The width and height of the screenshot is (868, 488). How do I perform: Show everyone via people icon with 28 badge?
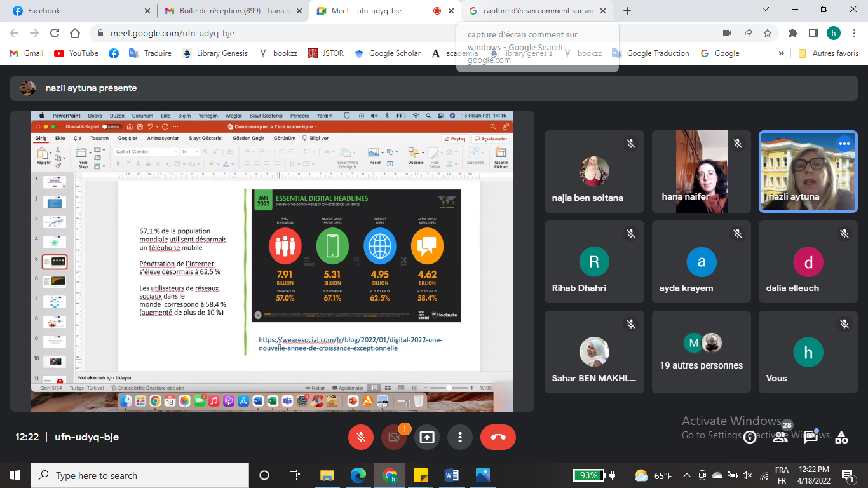tap(781, 436)
